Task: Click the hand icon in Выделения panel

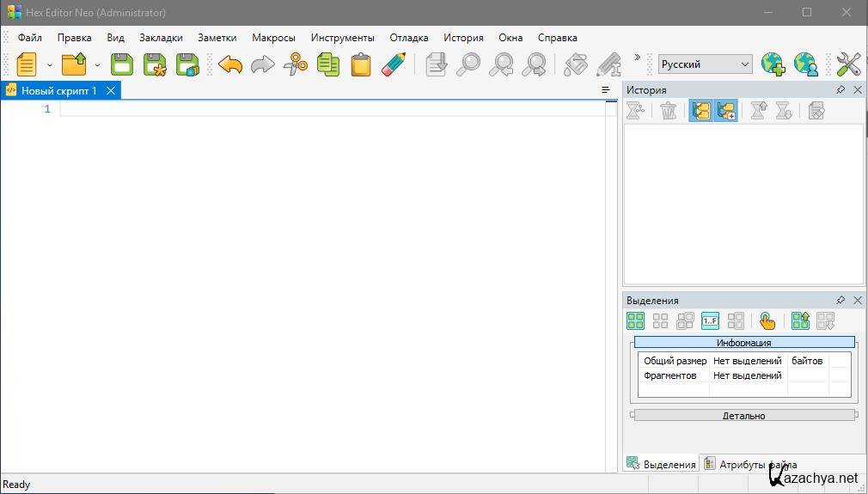Action: (x=767, y=321)
